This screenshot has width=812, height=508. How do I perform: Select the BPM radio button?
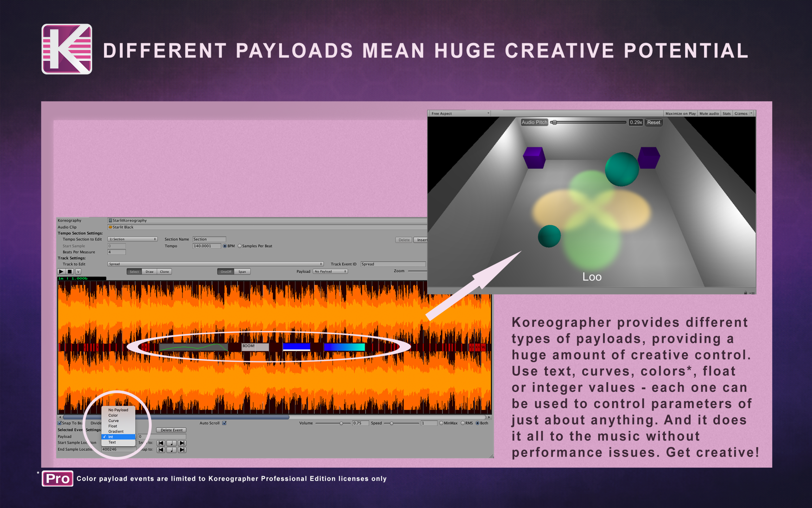(x=225, y=246)
